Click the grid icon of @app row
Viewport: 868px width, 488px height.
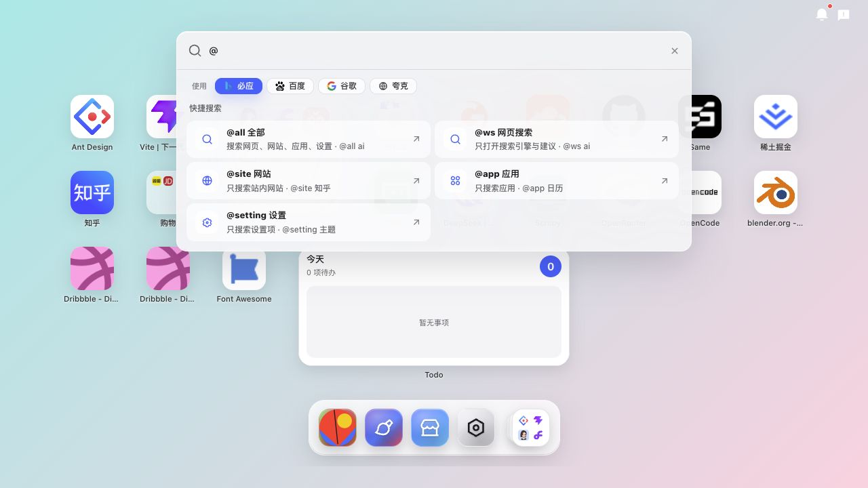(455, 181)
